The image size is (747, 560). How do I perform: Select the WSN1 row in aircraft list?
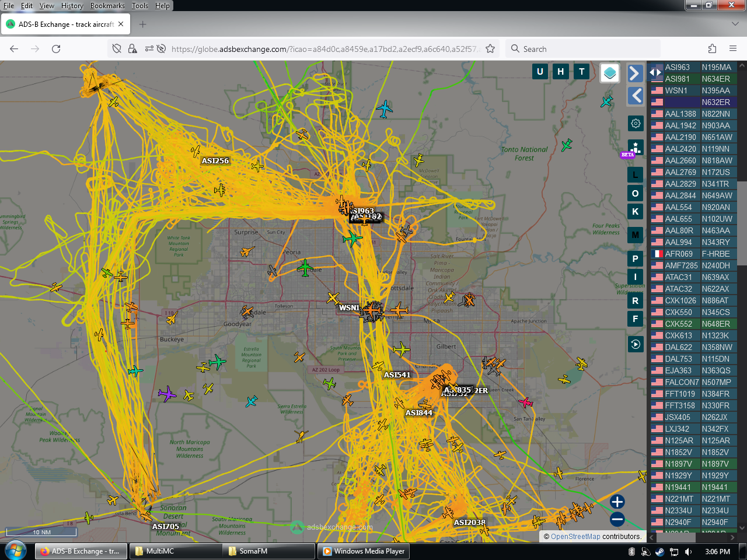click(693, 90)
